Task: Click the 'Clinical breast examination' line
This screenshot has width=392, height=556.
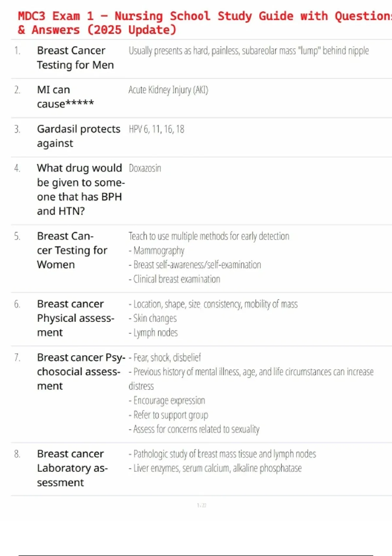Action: coord(175,279)
